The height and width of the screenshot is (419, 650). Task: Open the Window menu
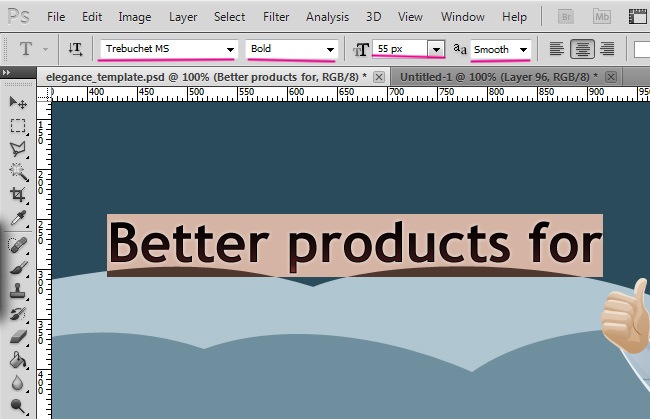[463, 17]
